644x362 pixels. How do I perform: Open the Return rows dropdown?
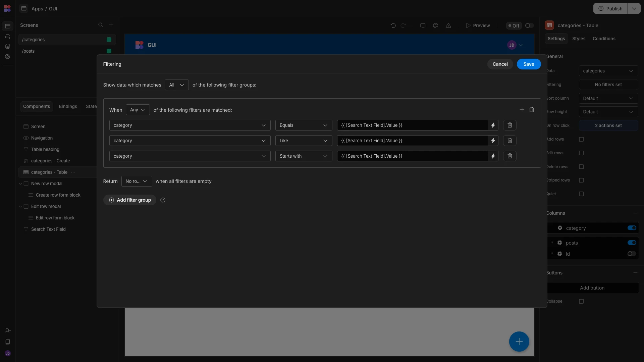(x=137, y=181)
